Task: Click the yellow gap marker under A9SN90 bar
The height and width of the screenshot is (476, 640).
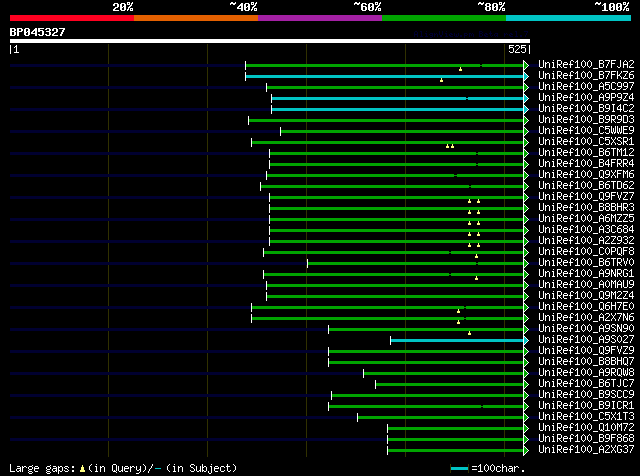Action: pos(469,333)
